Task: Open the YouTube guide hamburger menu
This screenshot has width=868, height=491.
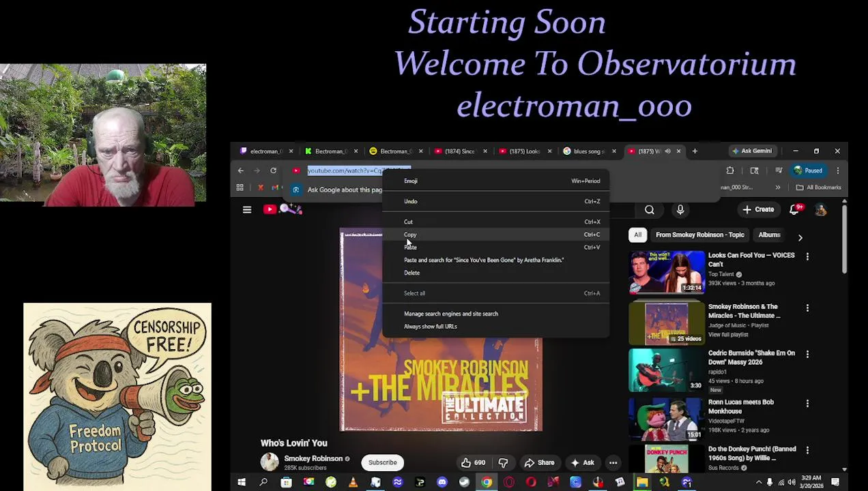Action: coord(247,210)
